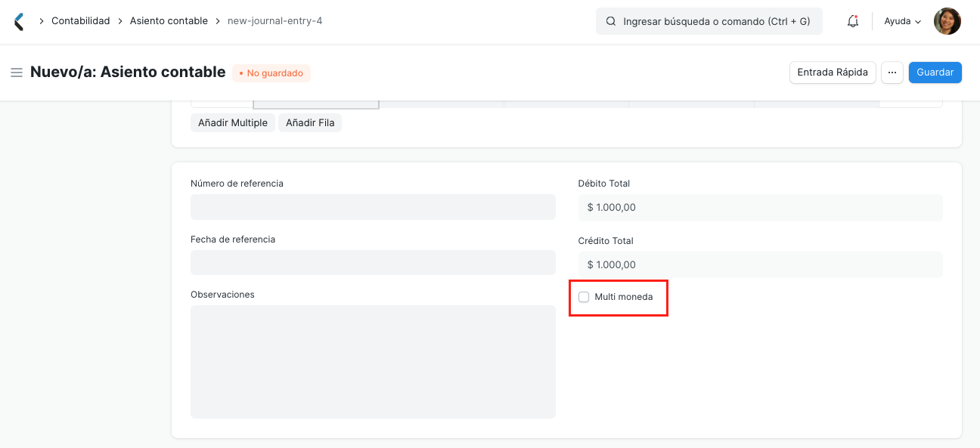This screenshot has width=980, height=448.
Task: Toggle the sidebar hamburger menu
Action: tap(17, 73)
